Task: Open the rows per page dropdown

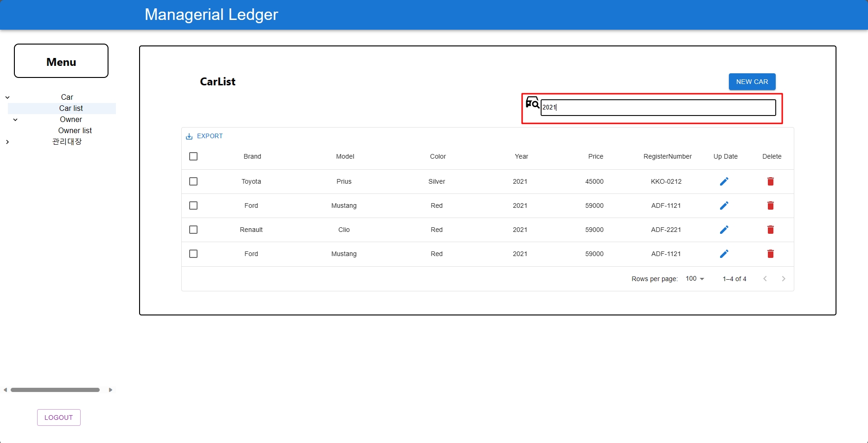Action: pyautogui.click(x=695, y=279)
